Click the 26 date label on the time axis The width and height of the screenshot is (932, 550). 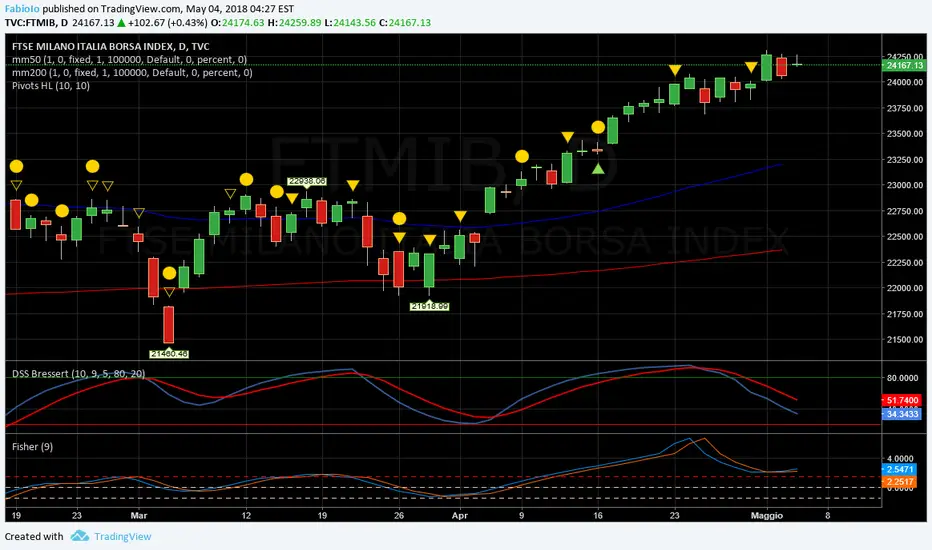399,516
